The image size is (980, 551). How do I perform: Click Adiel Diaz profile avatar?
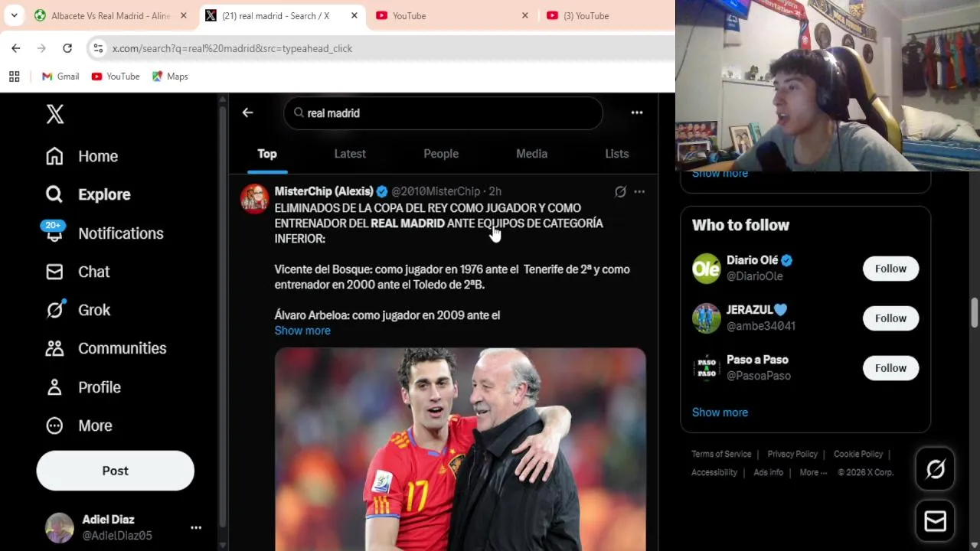(x=60, y=527)
